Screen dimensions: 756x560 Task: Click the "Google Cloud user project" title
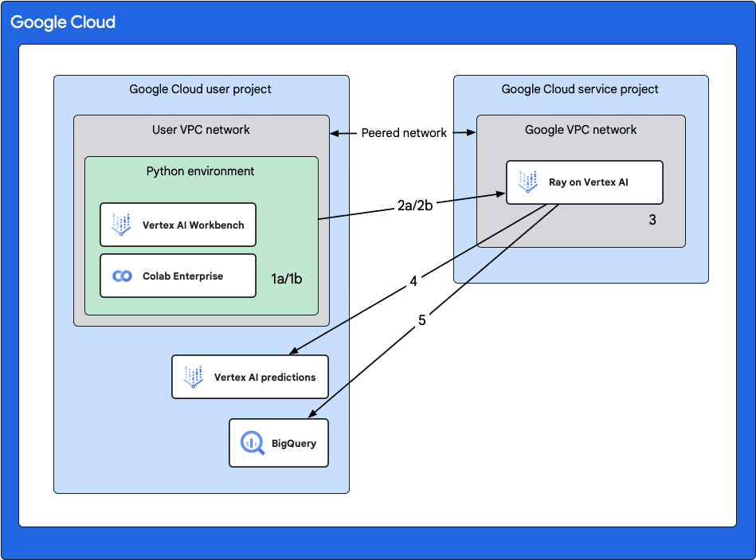point(200,89)
